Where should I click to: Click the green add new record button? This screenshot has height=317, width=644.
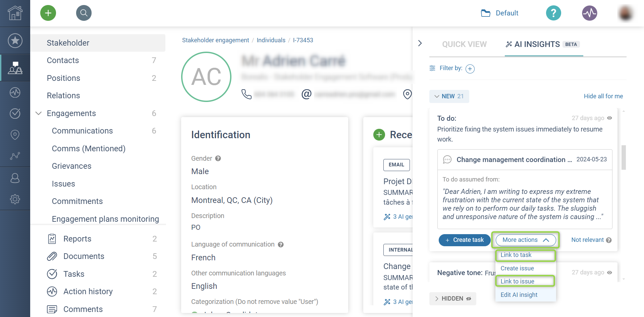[x=48, y=13]
